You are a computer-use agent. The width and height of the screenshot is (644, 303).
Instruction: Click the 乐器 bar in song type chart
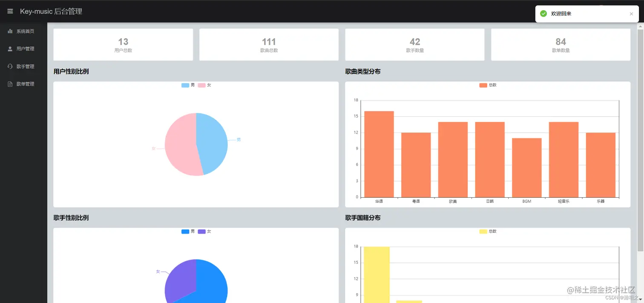coord(601,165)
